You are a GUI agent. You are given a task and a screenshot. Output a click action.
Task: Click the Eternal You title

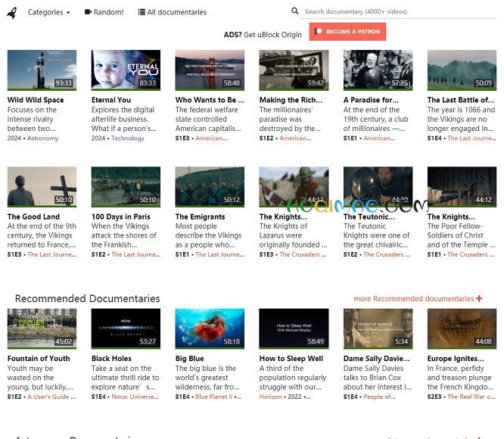coord(111,100)
